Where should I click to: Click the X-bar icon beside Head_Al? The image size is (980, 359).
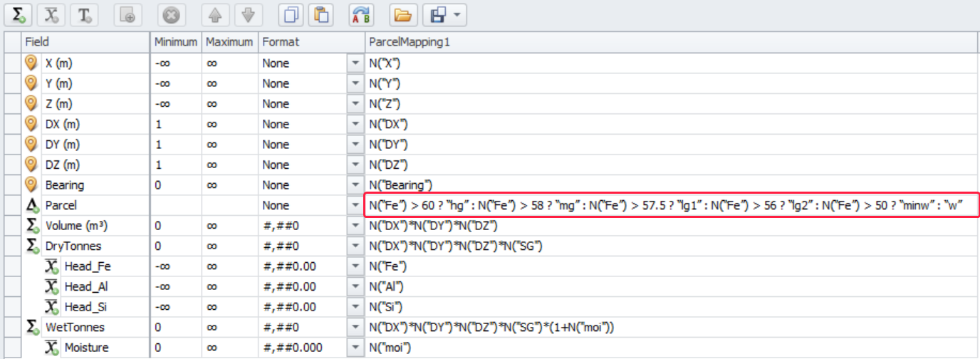(51, 286)
